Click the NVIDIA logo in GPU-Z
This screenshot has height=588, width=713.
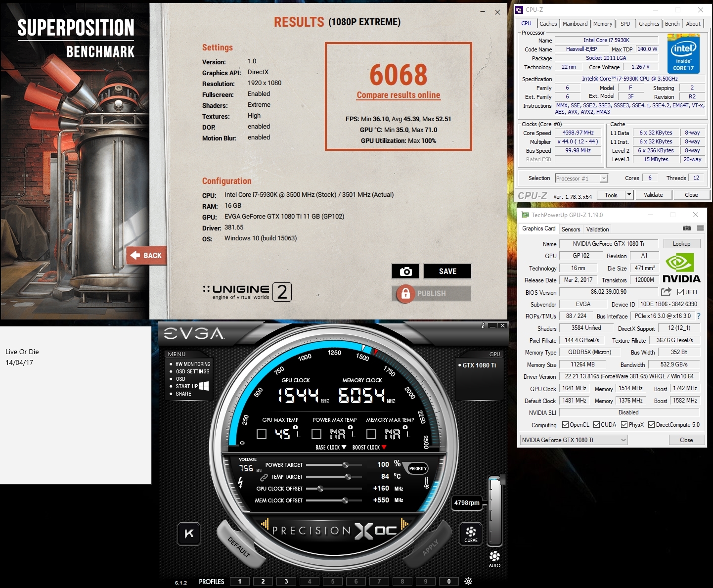pos(681,269)
